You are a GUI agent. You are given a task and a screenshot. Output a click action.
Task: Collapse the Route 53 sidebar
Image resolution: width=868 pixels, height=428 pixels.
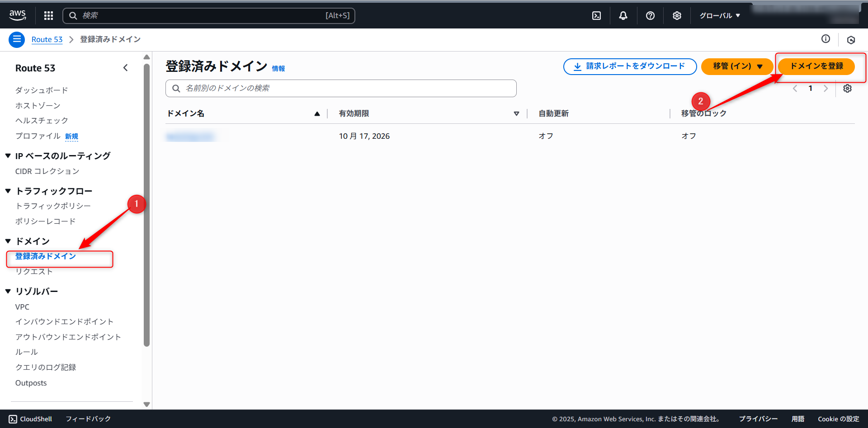coord(126,68)
